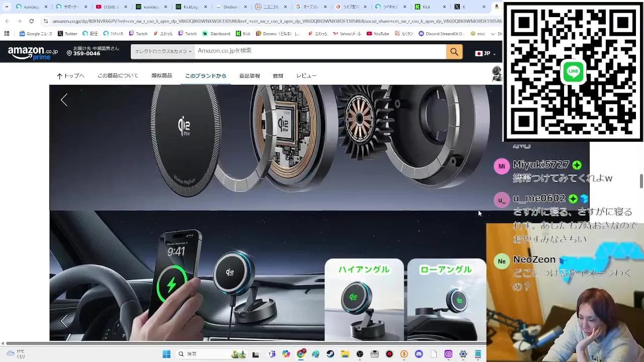Open File Explorer from the taskbar
Screen dimensions: 644x362
pyautogui.click(x=345, y=354)
